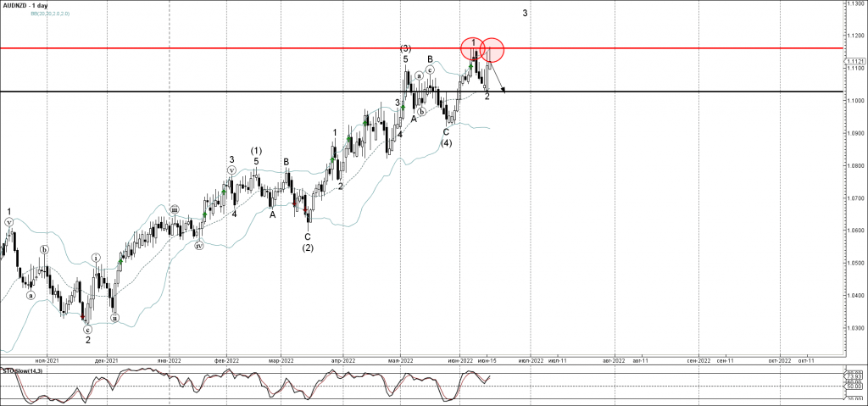Viewport: 868px width, 406px height.
Task: Click the wave (3) label near May 2022
Action: pyautogui.click(x=406, y=48)
